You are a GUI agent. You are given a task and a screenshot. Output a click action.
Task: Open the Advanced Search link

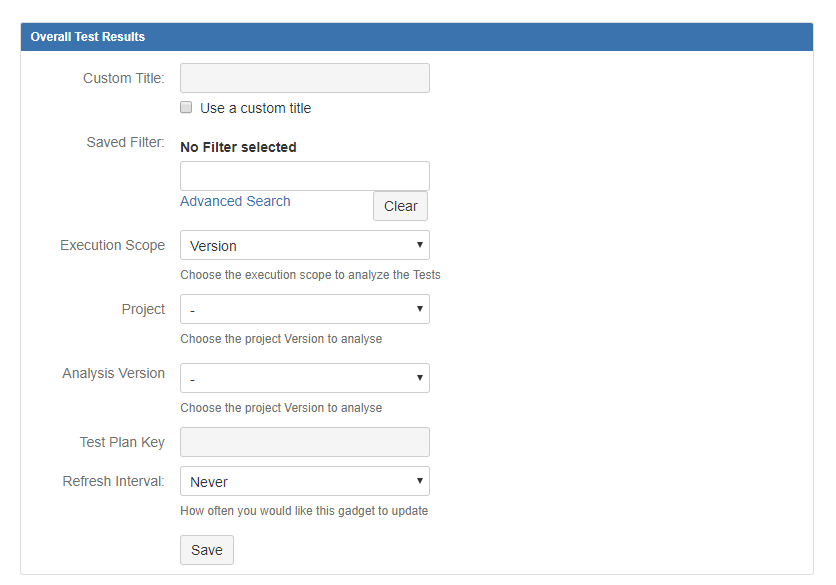(235, 201)
